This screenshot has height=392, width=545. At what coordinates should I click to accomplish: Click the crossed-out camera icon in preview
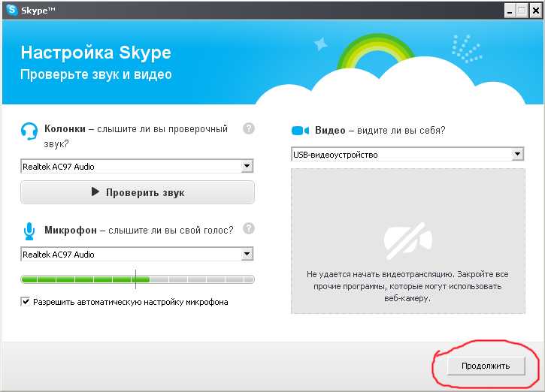click(407, 240)
